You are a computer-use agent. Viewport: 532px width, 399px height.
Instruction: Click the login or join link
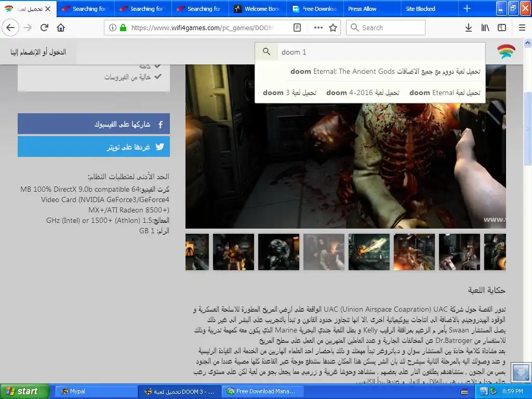click(x=38, y=52)
